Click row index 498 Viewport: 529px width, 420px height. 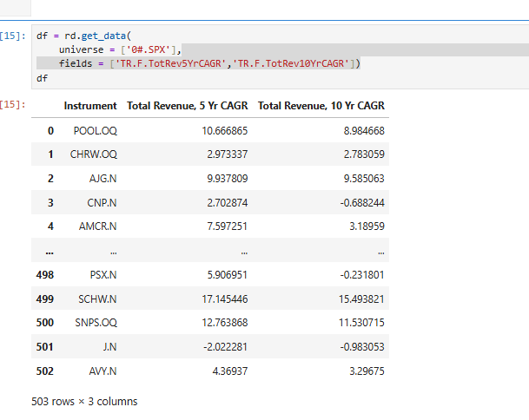coord(45,275)
